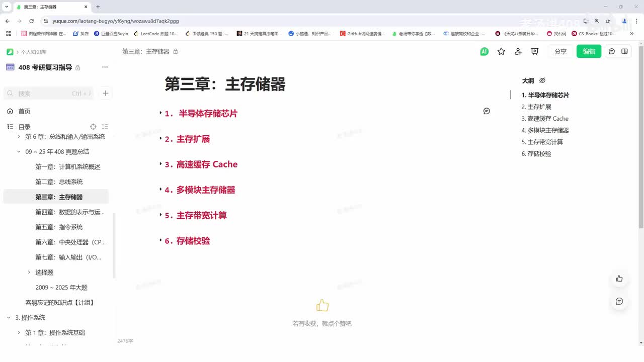Screen dimensions: 644x362
Task: Click browser back arrow
Action: click(x=7, y=21)
